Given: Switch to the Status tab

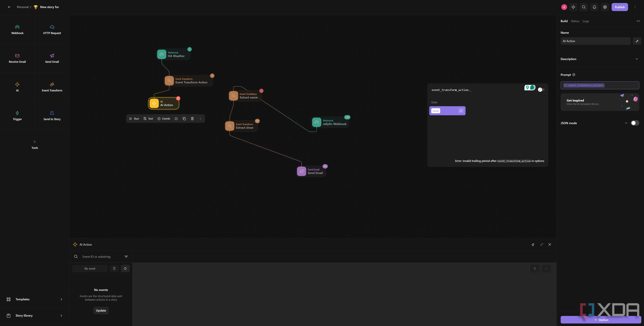Looking at the screenshot, I should click(x=575, y=21).
